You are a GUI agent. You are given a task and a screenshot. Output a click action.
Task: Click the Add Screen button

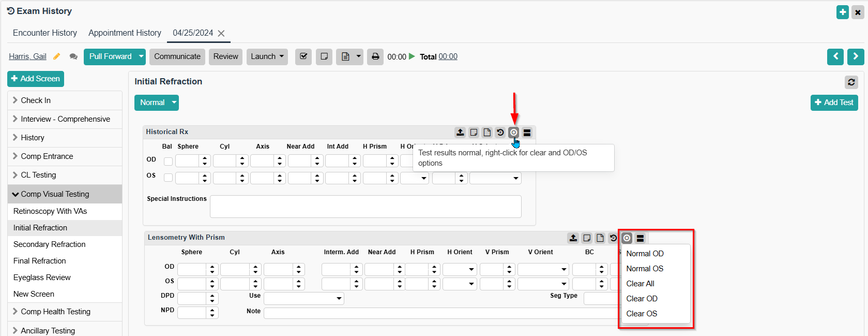point(36,79)
